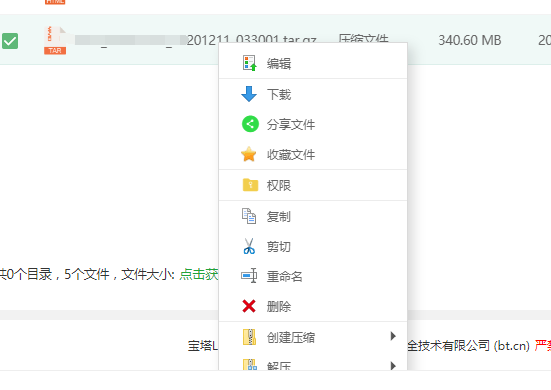Select 重命名 menu entry
Screen dimensions: 551x390
coord(313,276)
